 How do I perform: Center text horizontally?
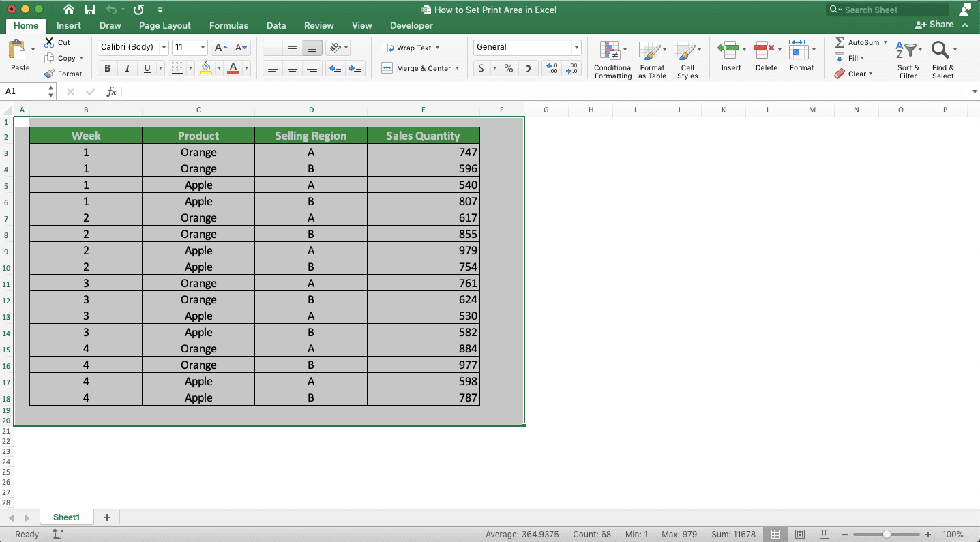point(293,68)
